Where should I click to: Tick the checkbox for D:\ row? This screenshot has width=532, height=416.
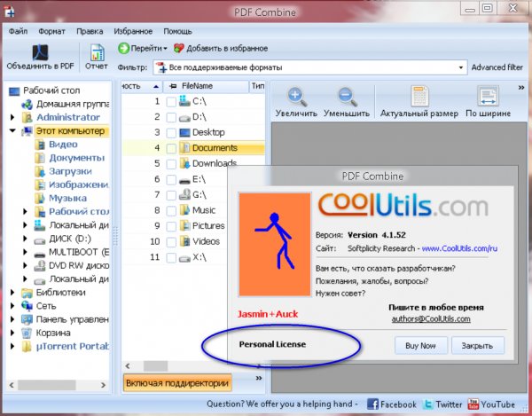[171, 117]
